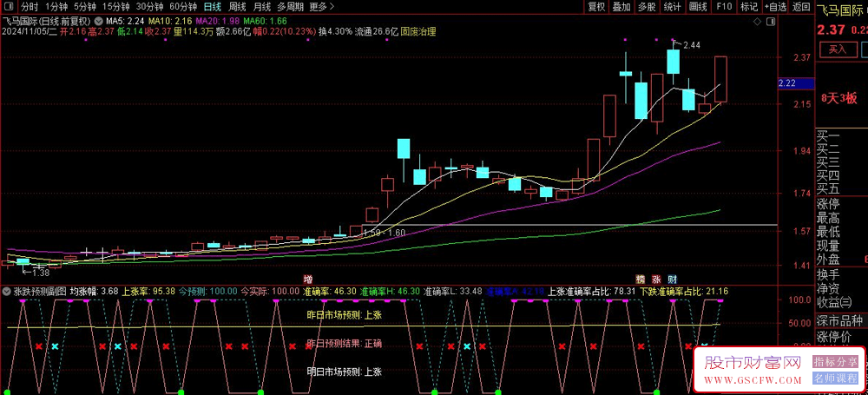The width and height of the screenshot is (868, 395).
Task: Select the 周线 weekly period tab
Action: pyautogui.click(x=237, y=6)
